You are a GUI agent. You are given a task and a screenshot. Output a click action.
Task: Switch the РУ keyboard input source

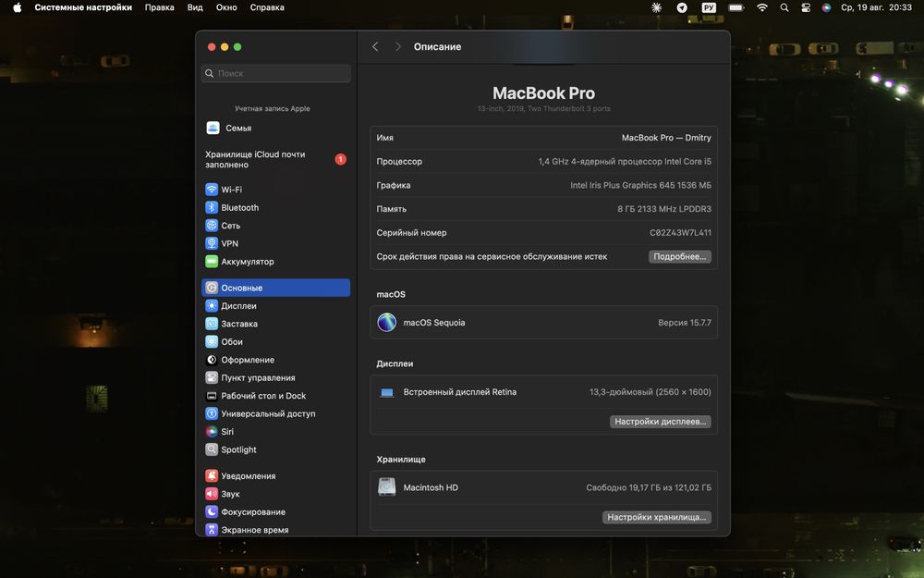coord(709,7)
